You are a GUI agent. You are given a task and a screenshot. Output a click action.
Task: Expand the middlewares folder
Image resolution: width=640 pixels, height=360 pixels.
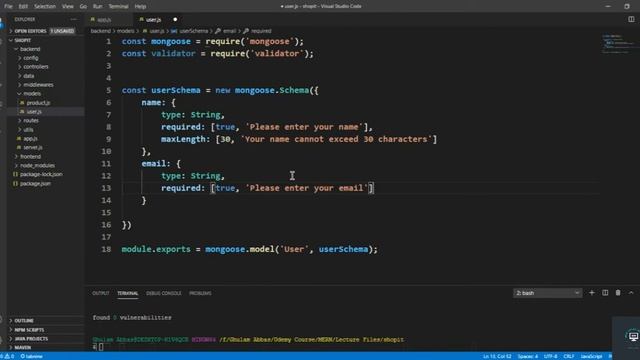(x=46, y=85)
